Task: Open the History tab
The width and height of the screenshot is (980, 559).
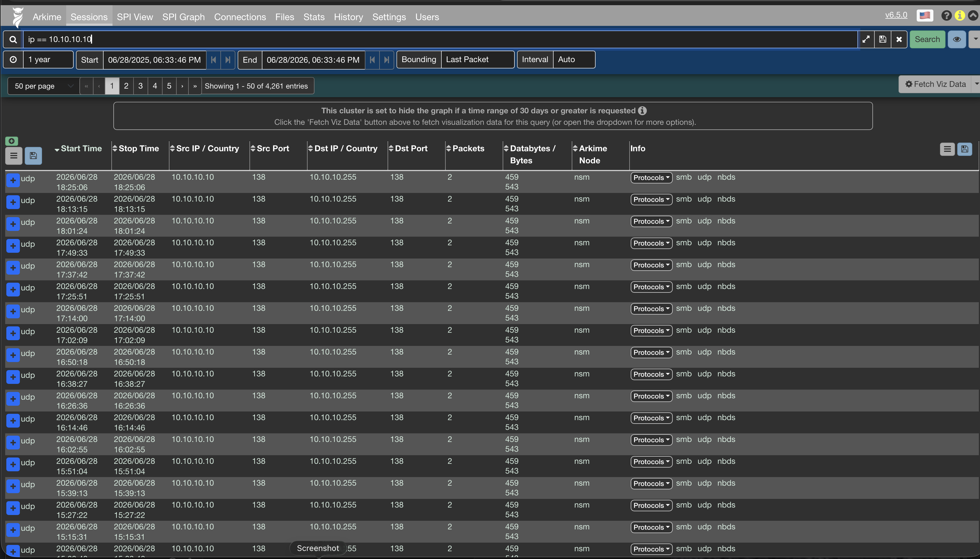Action: coord(348,17)
